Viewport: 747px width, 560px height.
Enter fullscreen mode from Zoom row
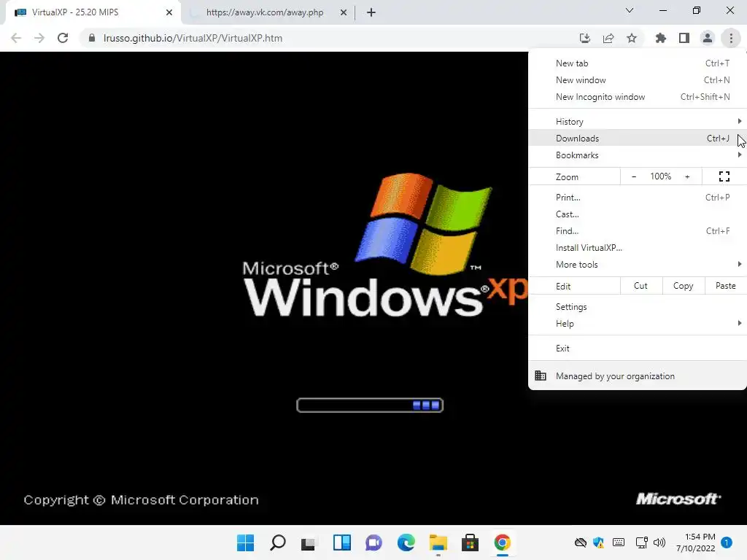click(724, 176)
